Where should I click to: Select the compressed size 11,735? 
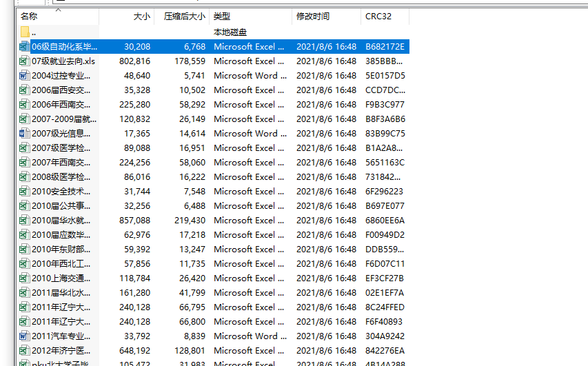pyautogui.click(x=192, y=264)
